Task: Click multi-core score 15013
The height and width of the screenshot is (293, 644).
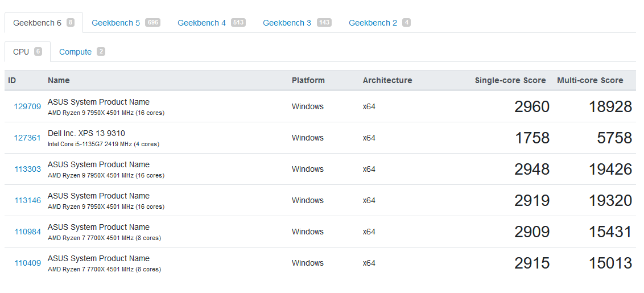Action: click(610, 263)
